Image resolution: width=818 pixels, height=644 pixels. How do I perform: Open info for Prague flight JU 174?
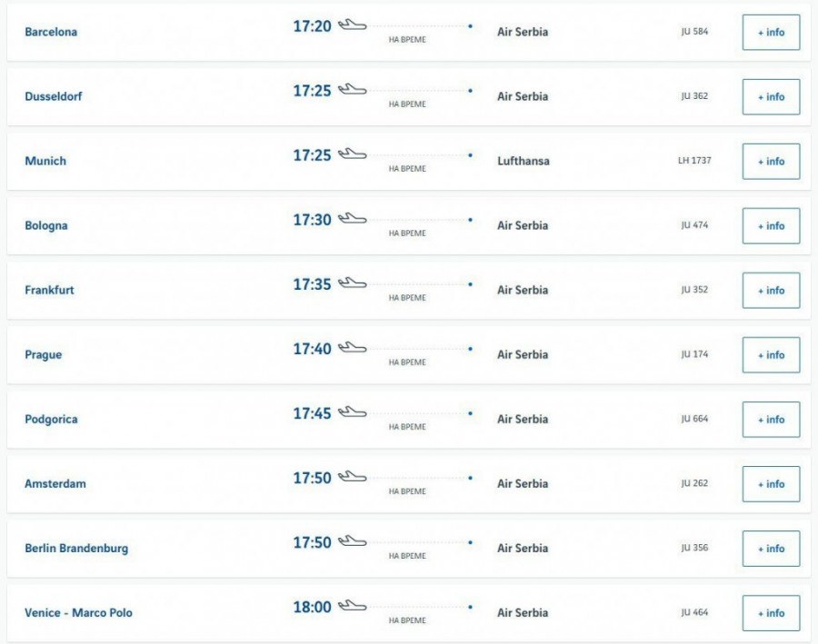(771, 355)
